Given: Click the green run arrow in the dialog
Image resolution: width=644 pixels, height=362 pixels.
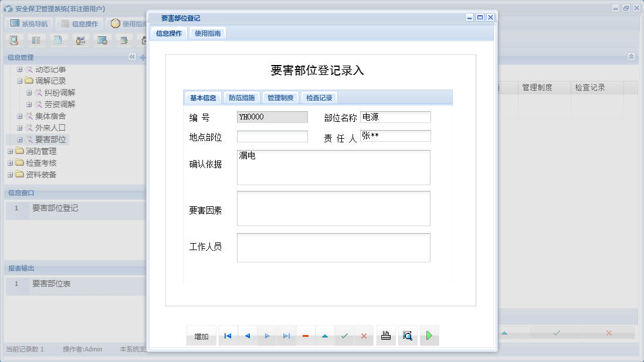Looking at the screenshot, I should click(429, 336).
